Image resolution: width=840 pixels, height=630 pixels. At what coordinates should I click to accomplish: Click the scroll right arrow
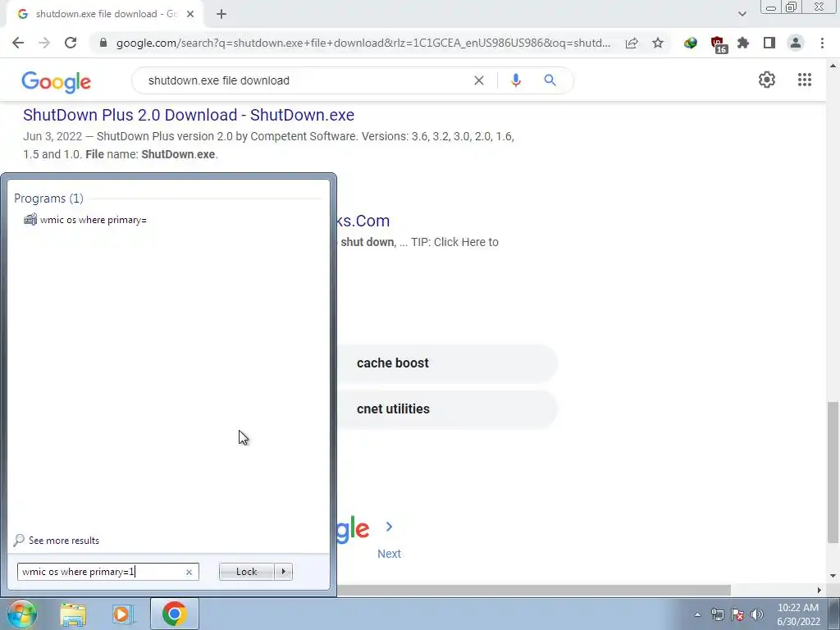[819, 591]
